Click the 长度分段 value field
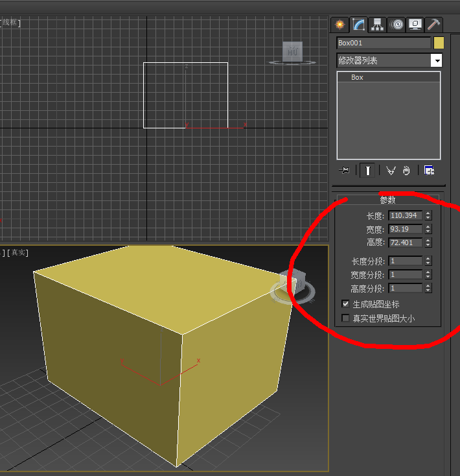The image size is (460, 476). [405, 261]
